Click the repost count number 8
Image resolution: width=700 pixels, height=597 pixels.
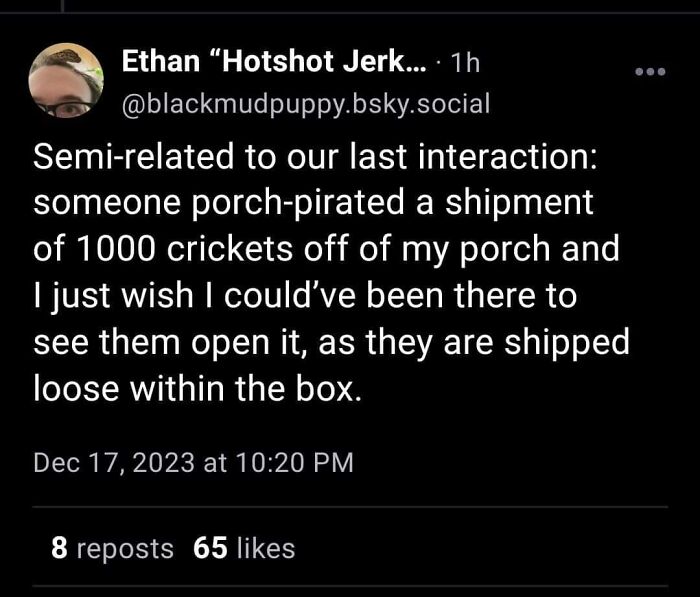(x=58, y=548)
